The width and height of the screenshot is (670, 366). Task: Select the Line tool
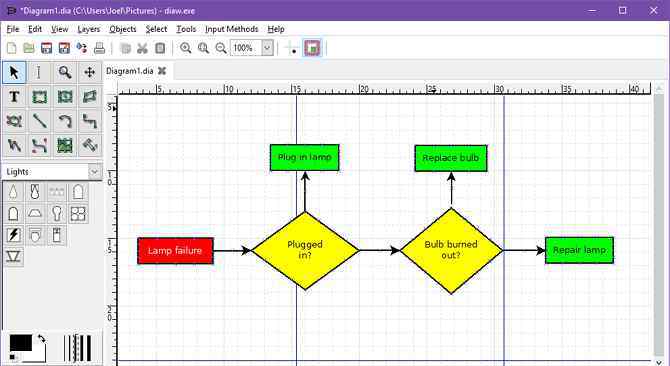point(39,121)
